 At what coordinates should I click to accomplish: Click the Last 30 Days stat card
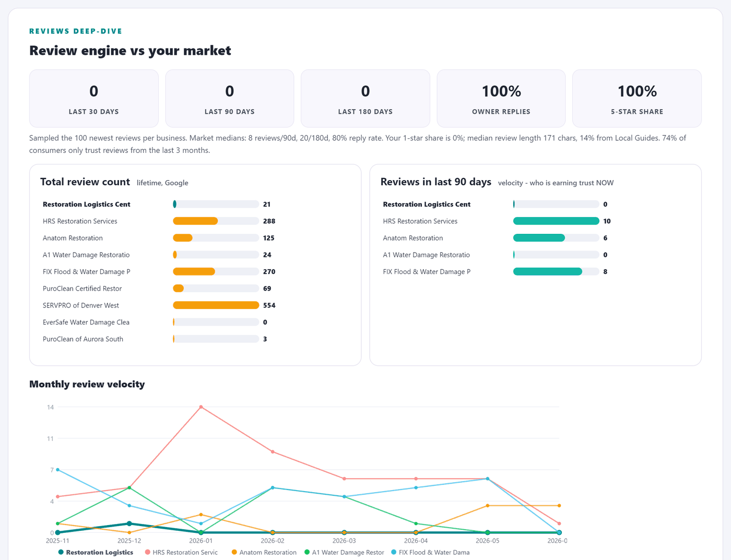tap(94, 99)
